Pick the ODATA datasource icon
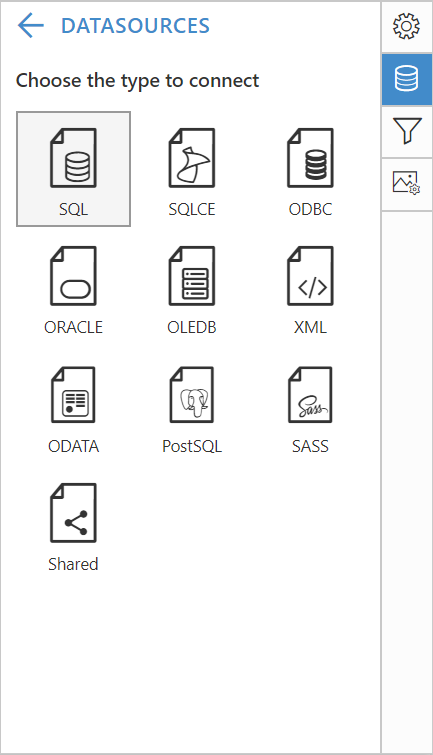The image size is (433, 755). tap(73, 395)
